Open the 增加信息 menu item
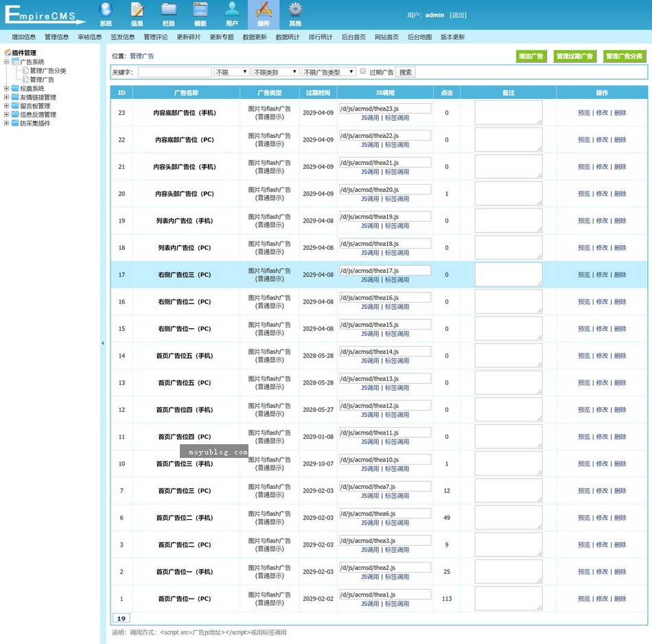Image resolution: width=652 pixels, height=644 pixels. (24, 37)
